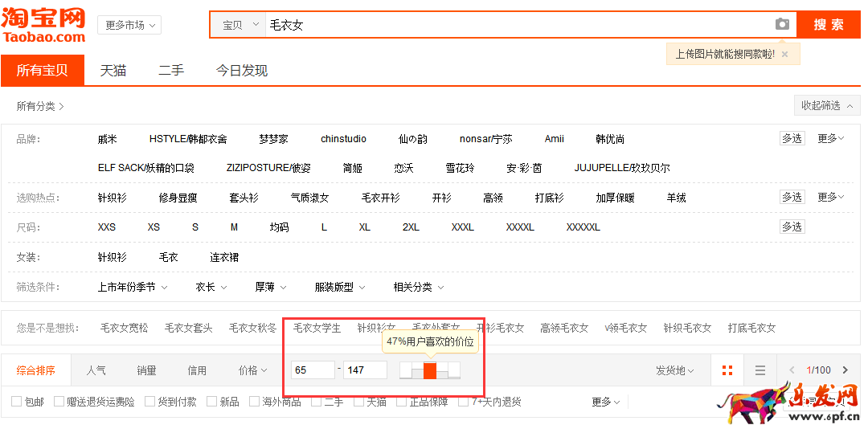Click the maximum price field 147
This screenshot has width=868, height=433.
[365, 370]
